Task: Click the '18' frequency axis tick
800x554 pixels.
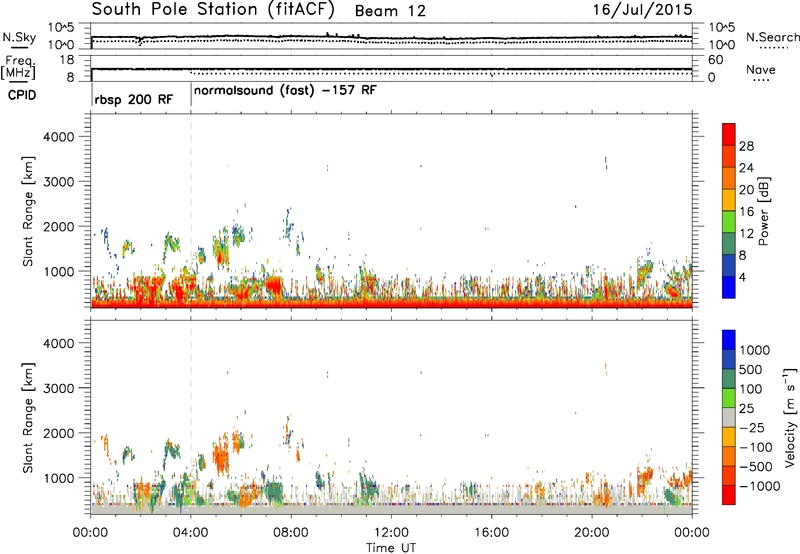Action: coord(67,60)
